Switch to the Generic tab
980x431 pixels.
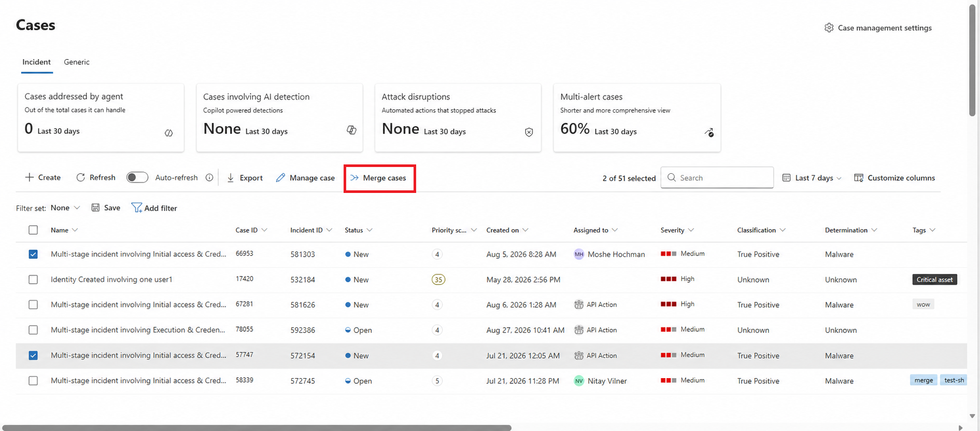(77, 62)
